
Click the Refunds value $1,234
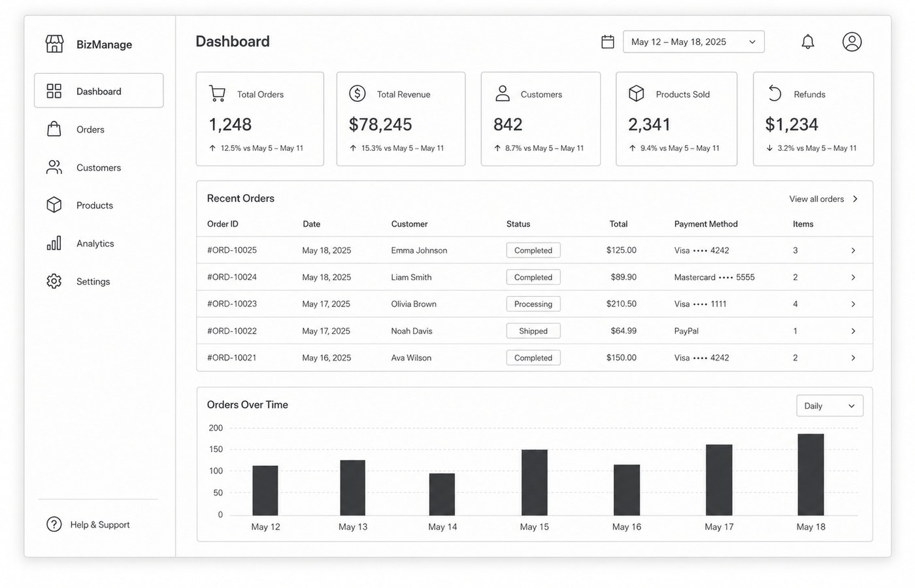(x=791, y=124)
